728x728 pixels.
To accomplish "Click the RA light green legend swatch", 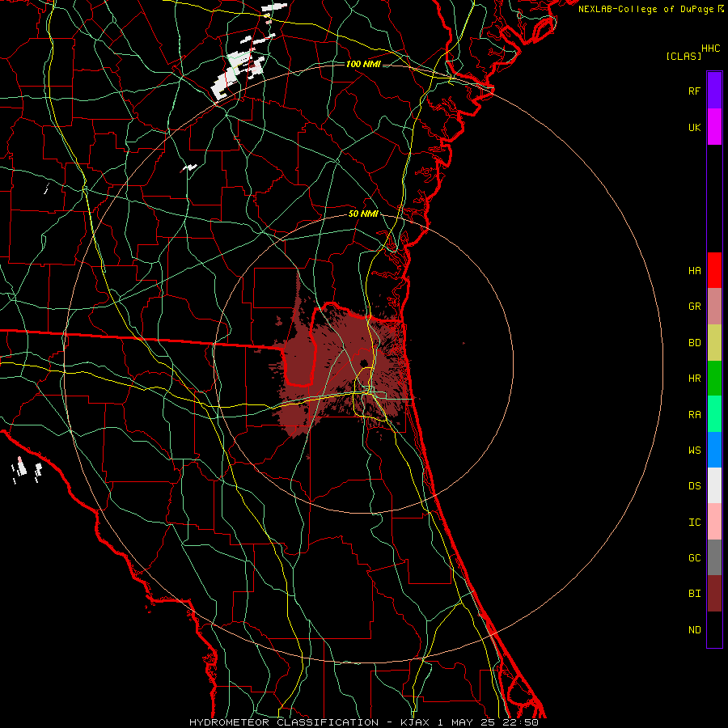I will click(x=714, y=414).
